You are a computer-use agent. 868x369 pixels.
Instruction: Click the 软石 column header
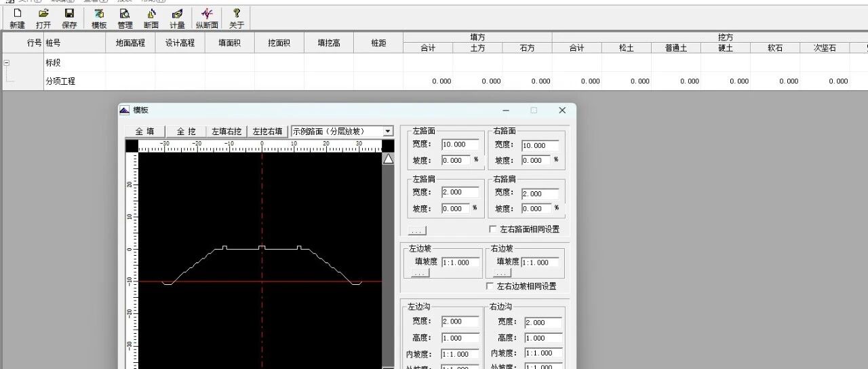(x=775, y=48)
